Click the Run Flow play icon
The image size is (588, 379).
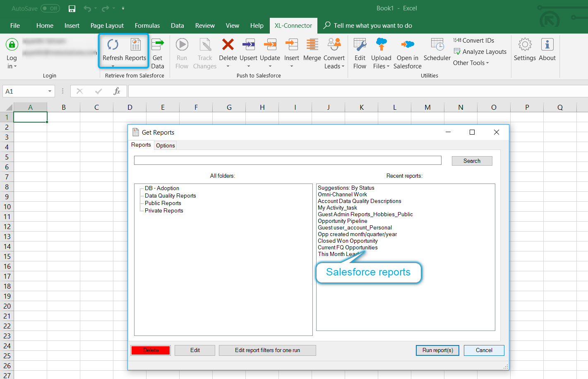click(x=182, y=44)
